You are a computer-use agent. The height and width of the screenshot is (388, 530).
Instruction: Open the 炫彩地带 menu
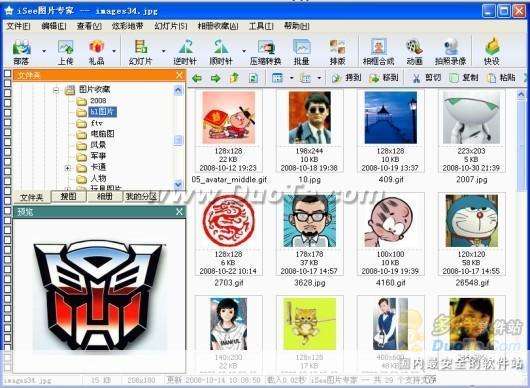point(127,26)
